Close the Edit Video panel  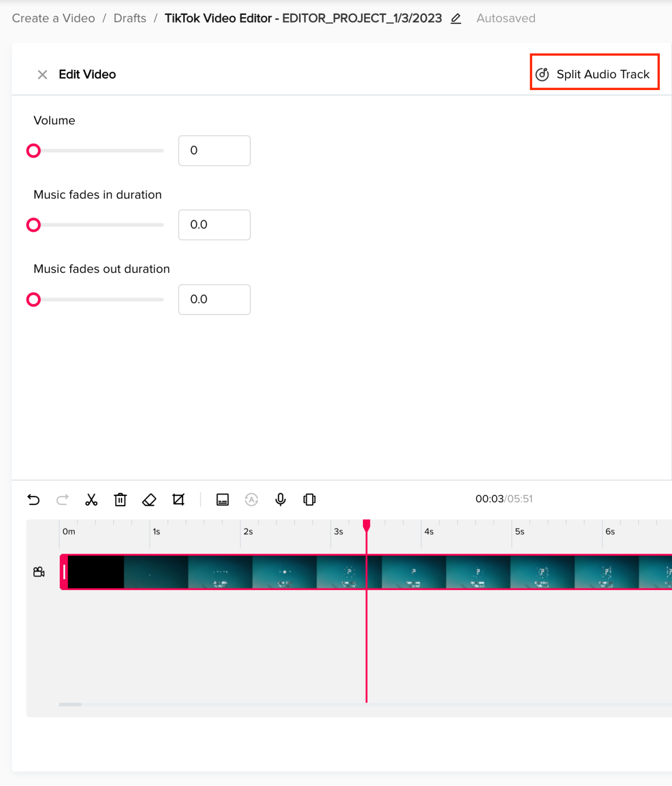[42, 75]
